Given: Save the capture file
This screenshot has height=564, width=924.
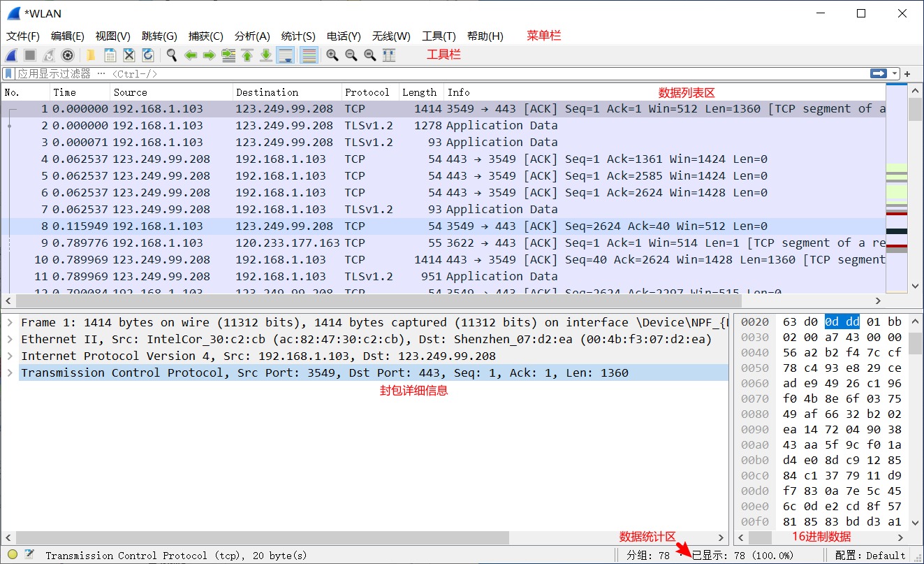Looking at the screenshot, I should (110, 55).
